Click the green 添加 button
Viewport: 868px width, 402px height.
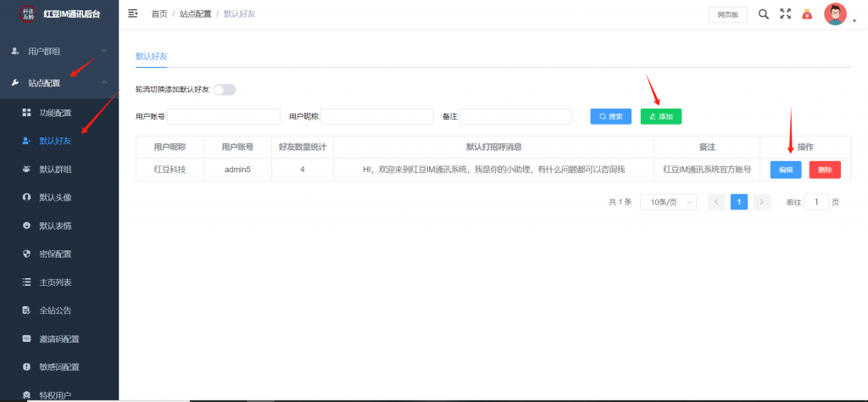[660, 116]
